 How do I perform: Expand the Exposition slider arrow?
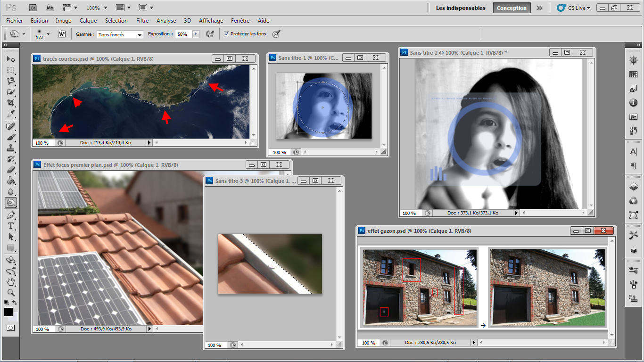coord(196,34)
